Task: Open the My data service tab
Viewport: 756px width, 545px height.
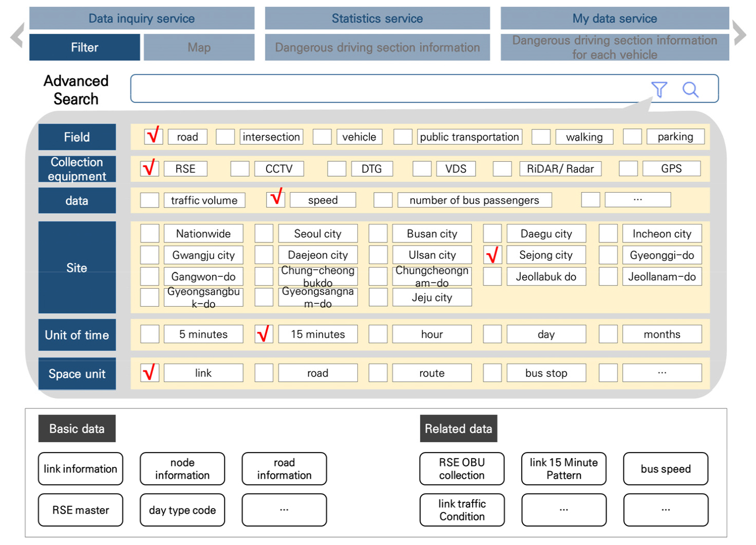Action: click(615, 18)
